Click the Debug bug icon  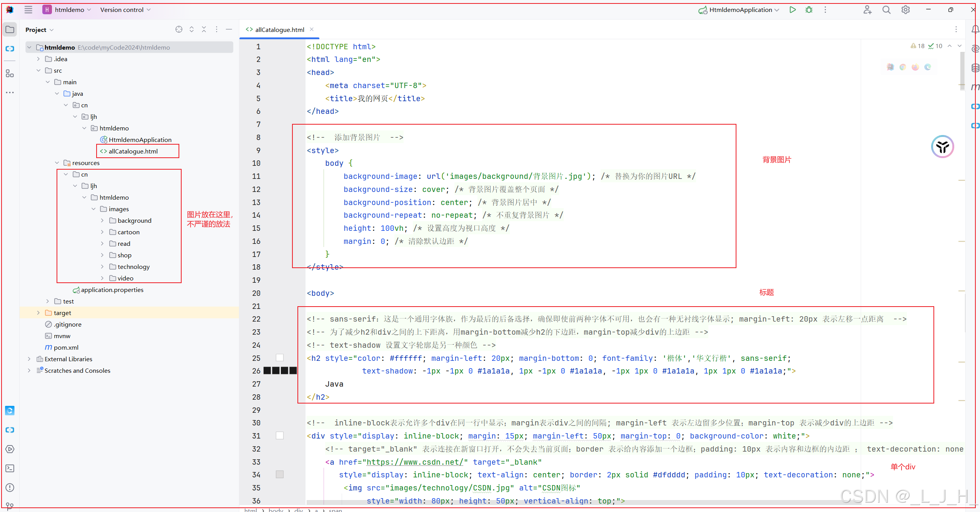809,10
